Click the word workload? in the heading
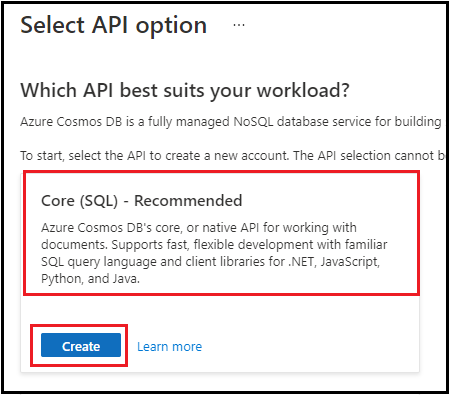Screen dimensions: 449x395 pos(303,90)
